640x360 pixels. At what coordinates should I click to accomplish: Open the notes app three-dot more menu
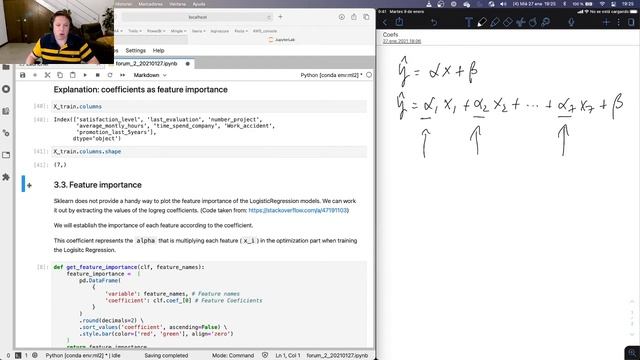(619, 22)
